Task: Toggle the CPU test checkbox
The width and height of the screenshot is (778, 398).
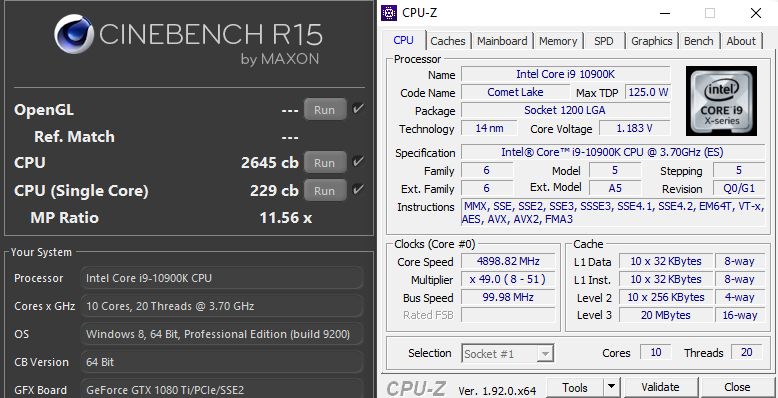Action: point(357,162)
